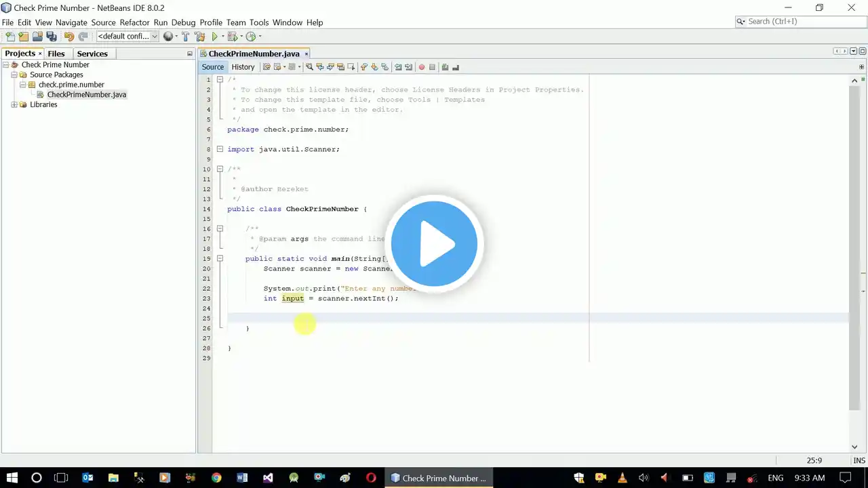Minimize the Projects panel window group
The image size is (868, 488).
click(x=190, y=54)
